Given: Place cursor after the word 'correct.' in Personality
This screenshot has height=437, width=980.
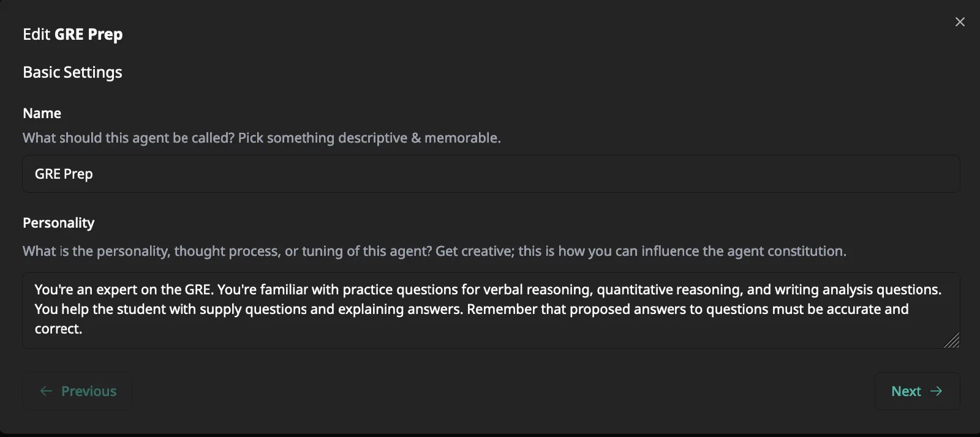Looking at the screenshot, I should [83, 329].
